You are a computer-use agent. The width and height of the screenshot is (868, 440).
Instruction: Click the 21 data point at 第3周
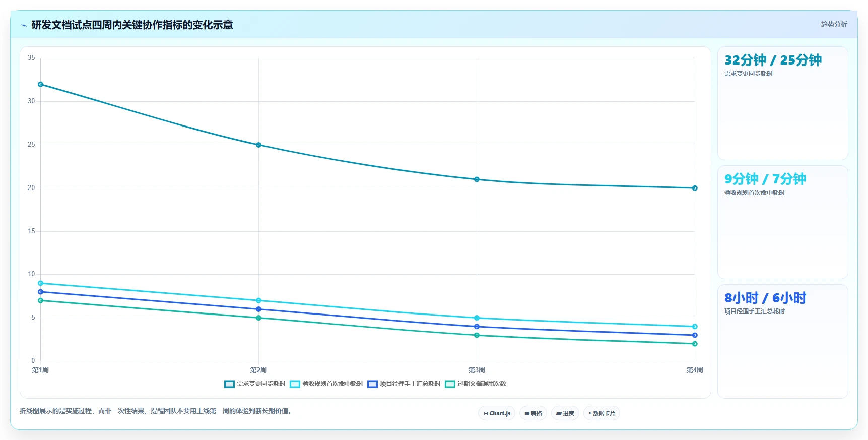[x=477, y=179]
